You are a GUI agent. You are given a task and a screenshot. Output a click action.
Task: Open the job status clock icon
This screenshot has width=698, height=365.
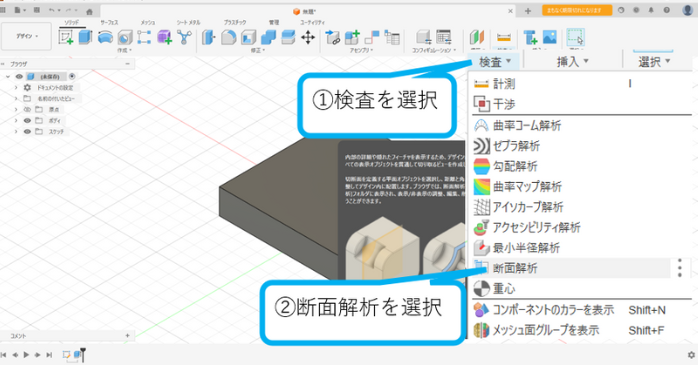pyautogui.click(x=636, y=10)
